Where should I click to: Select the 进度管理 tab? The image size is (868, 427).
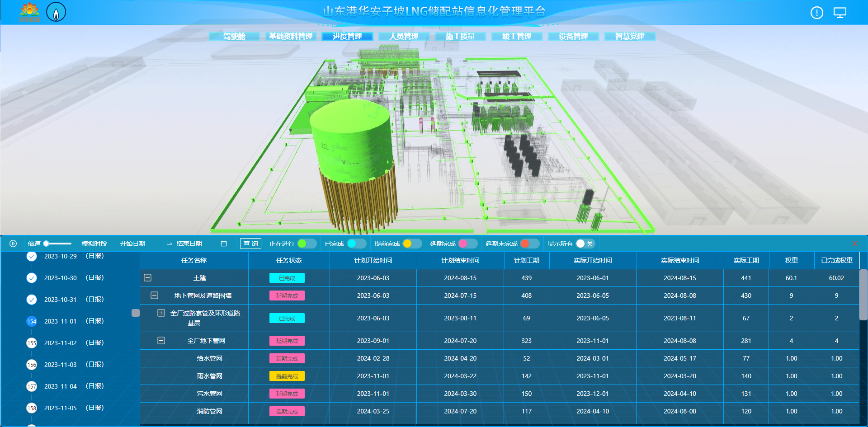point(347,36)
